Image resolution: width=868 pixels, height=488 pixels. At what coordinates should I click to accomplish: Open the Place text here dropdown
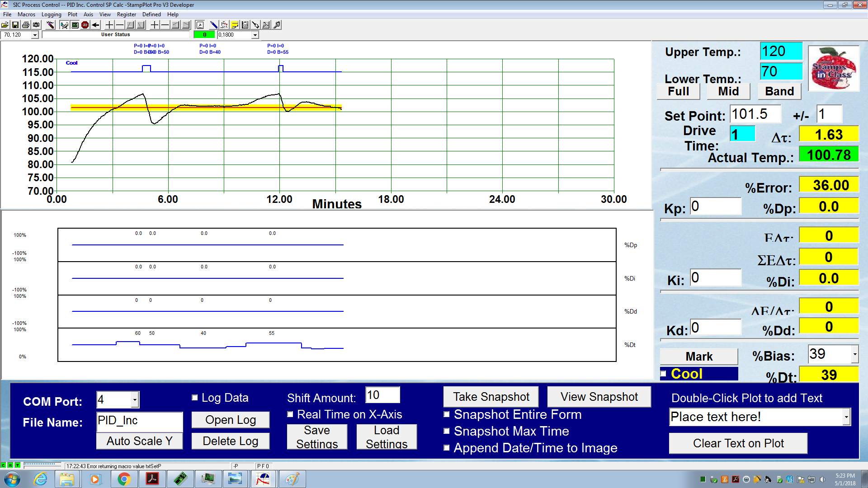click(x=846, y=417)
